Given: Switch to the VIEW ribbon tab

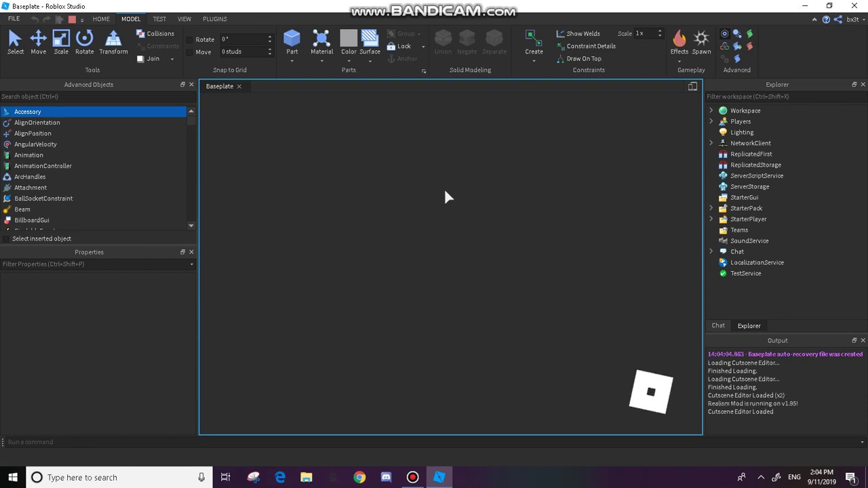Looking at the screenshot, I should [x=184, y=19].
